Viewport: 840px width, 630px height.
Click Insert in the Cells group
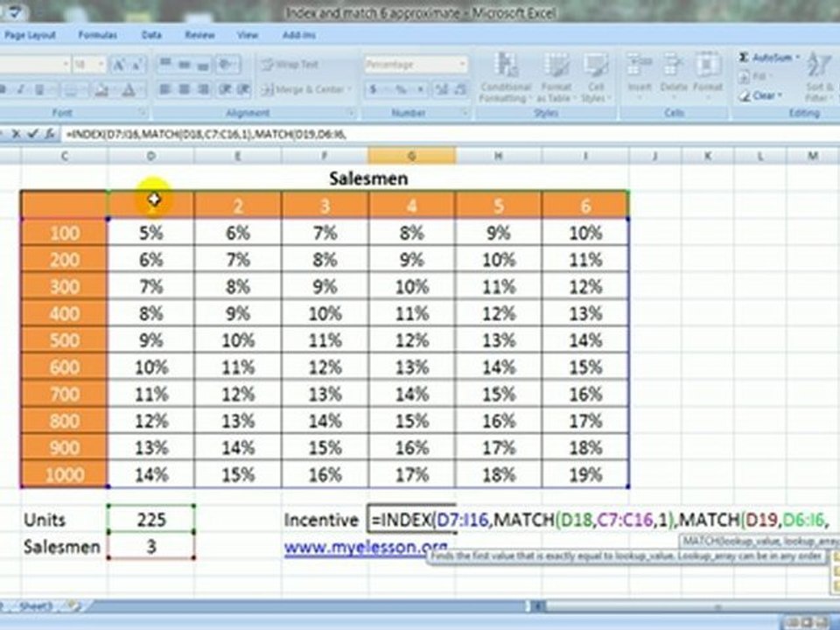click(x=639, y=77)
